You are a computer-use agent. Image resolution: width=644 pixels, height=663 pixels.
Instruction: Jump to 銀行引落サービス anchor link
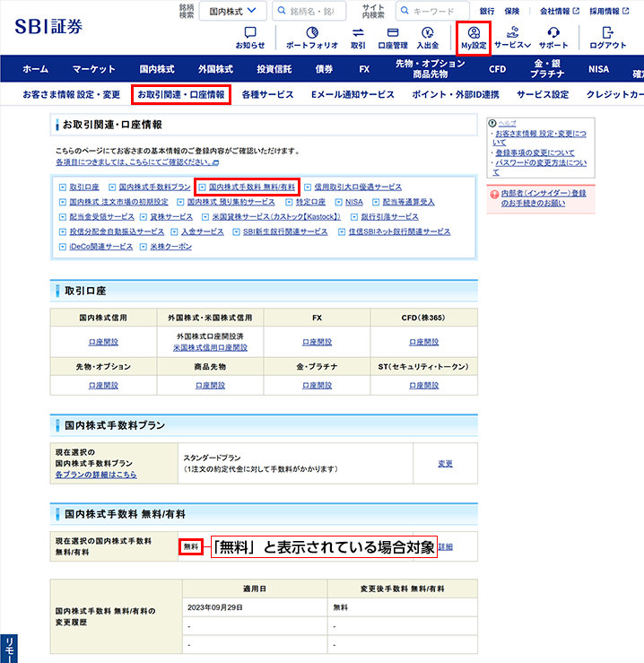(389, 216)
